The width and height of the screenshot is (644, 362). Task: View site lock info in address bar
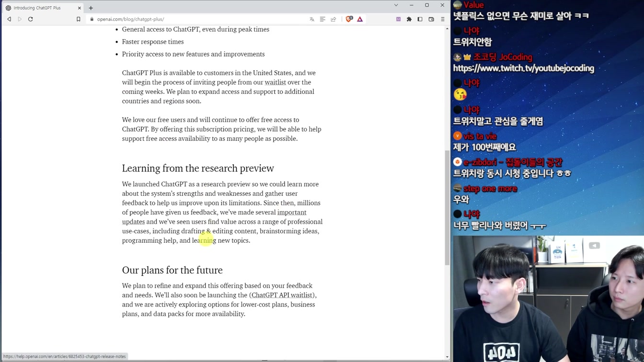point(92,19)
